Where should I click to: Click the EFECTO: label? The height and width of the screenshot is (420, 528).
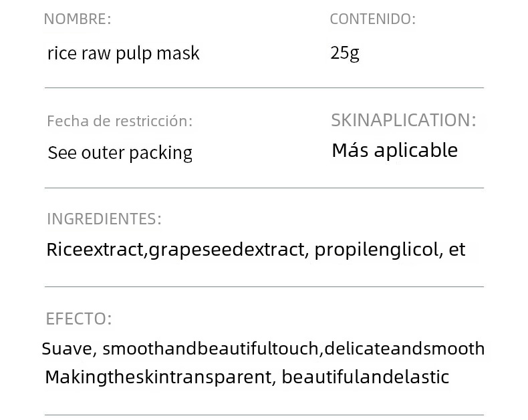point(79,319)
